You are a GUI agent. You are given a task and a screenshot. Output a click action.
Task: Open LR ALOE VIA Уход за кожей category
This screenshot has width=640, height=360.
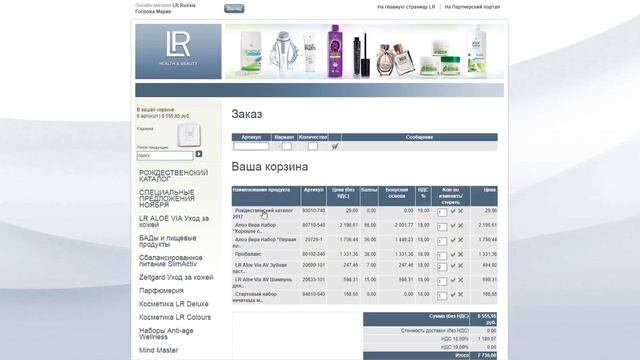[174, 222]
